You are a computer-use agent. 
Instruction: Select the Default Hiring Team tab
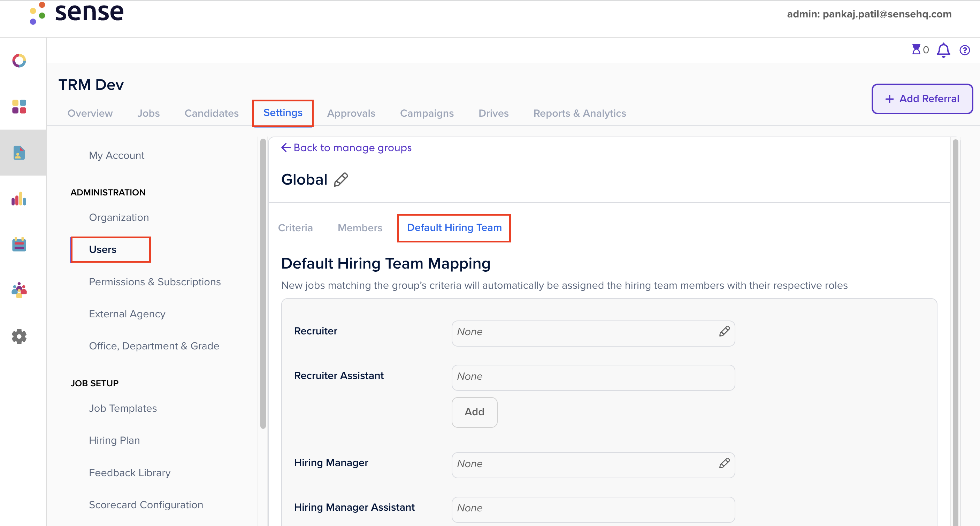(x=454, y=227)
